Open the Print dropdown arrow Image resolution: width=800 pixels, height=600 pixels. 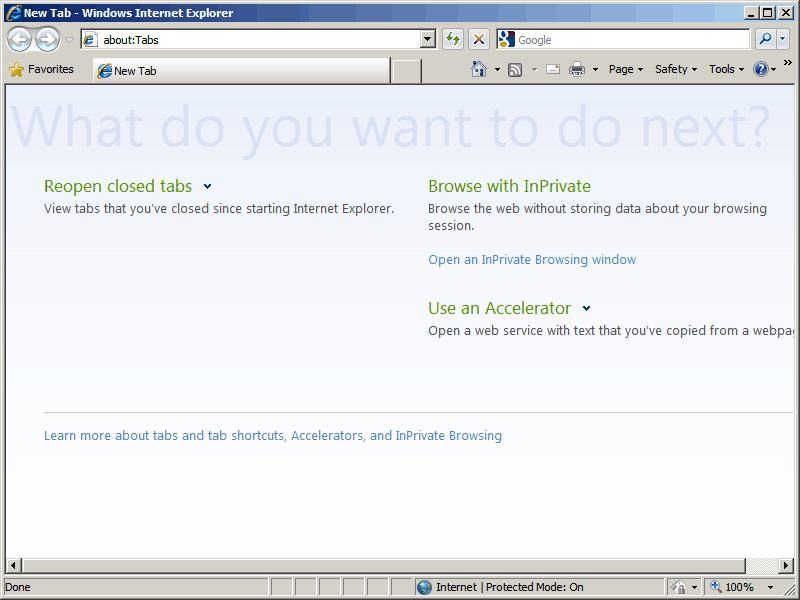[x=595, y=69]
